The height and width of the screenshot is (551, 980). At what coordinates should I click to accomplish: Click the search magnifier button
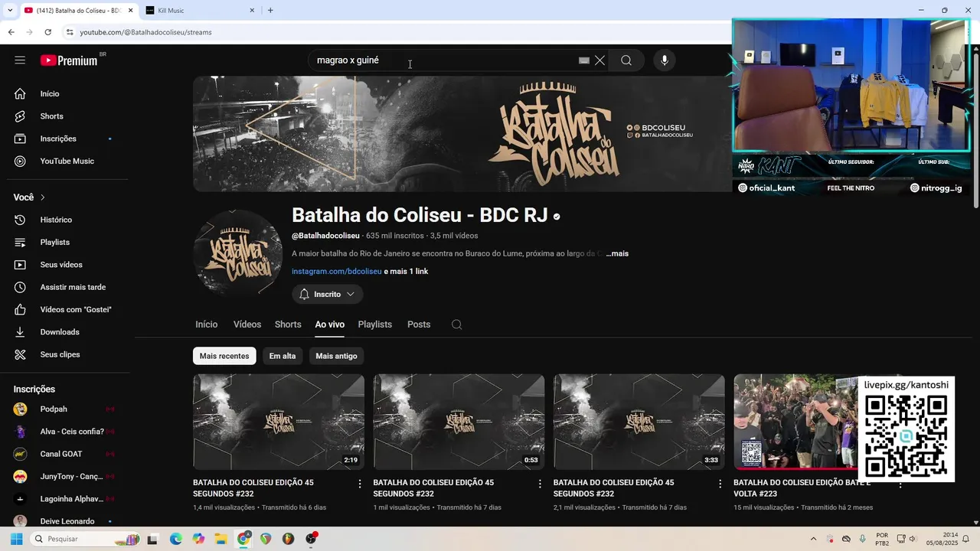pos(626,60)
